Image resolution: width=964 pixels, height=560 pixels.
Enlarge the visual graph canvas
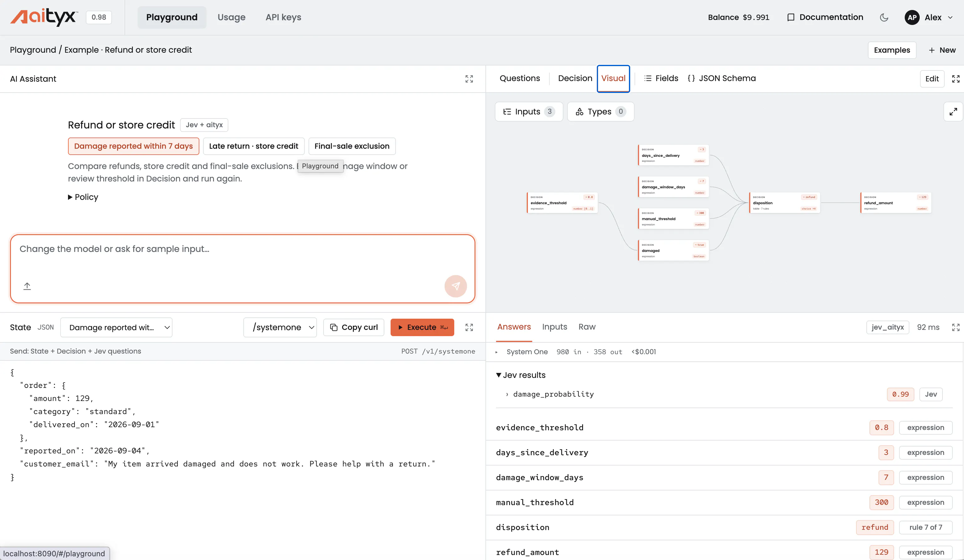(x=953, y=112)
